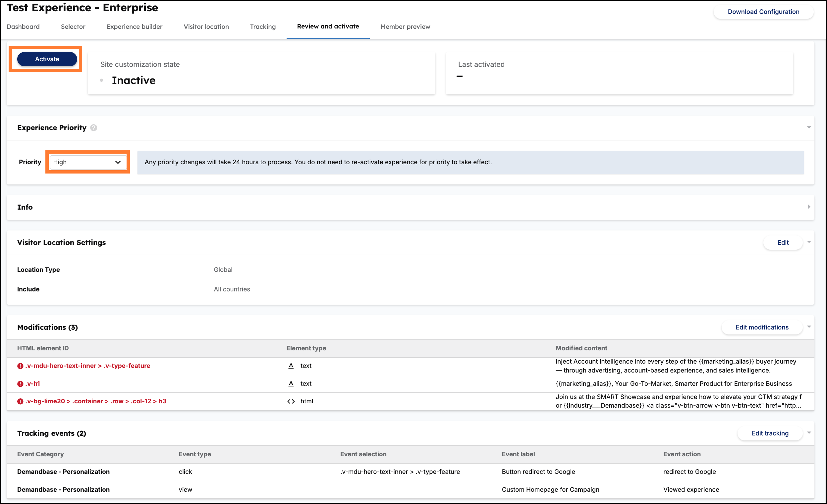
Task: Collapse the Visitor Location Settings section
Action: [x=809, y=242]
